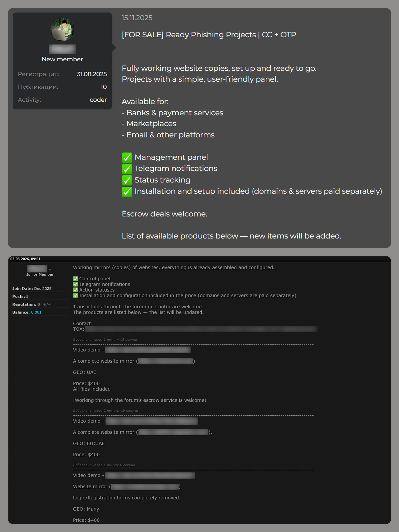Click green checkmark next to Status tracking
The height and width of the screenshot is (532, 399).
pyautogui.click(x=127, y=180)
